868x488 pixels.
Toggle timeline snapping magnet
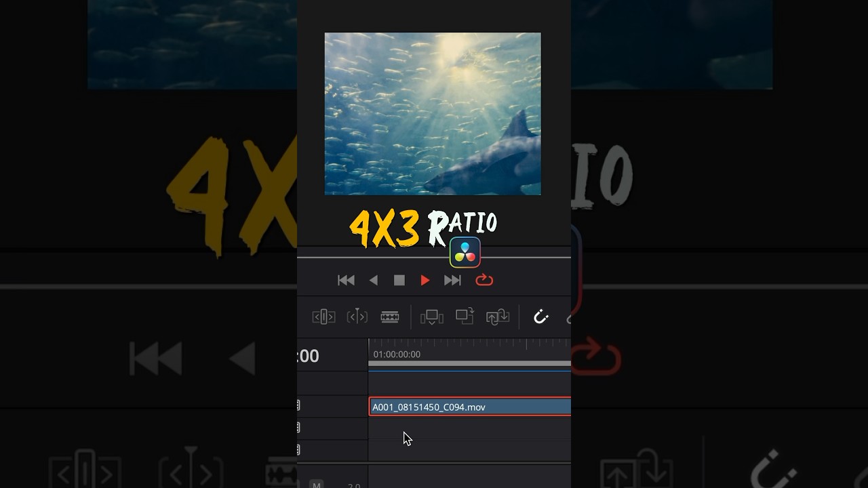tap(540, 317)
